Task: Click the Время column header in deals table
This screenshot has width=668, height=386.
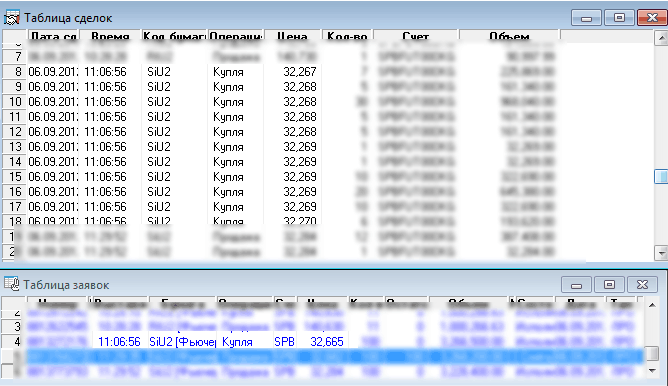Action: (x=110, y=36)
